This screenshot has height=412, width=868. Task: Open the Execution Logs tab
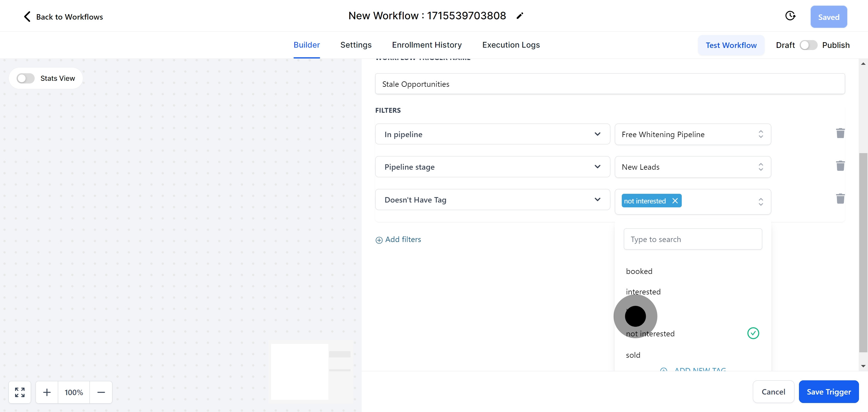pos(511,45)
